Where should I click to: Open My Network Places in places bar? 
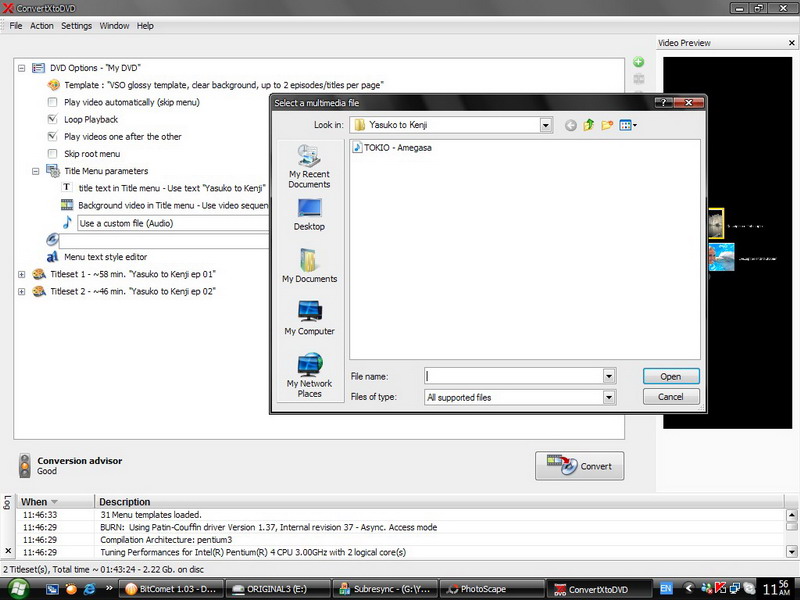[309, 375]
